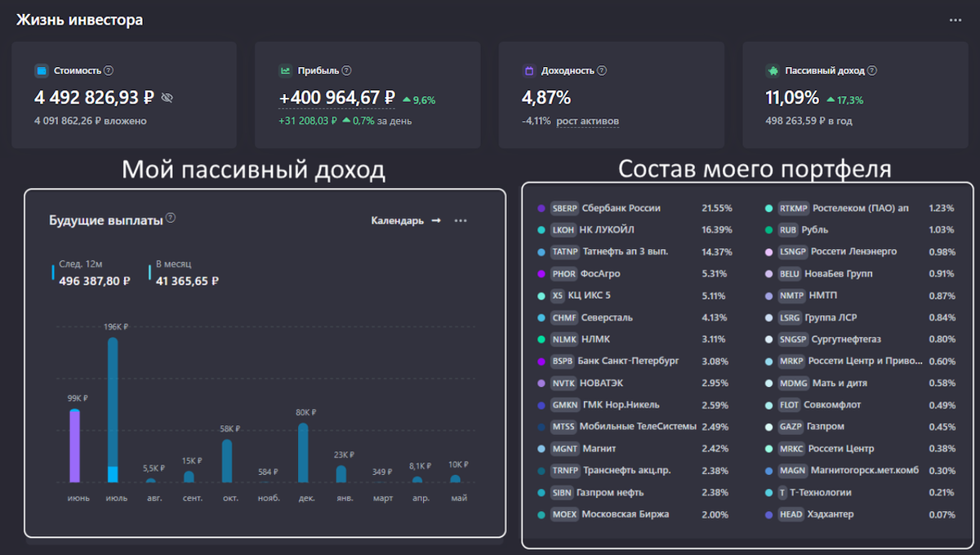Click help icon next to Стоимость
Image resolution: width=980 pixels, height=555 pixels.
tap(109, 71)
